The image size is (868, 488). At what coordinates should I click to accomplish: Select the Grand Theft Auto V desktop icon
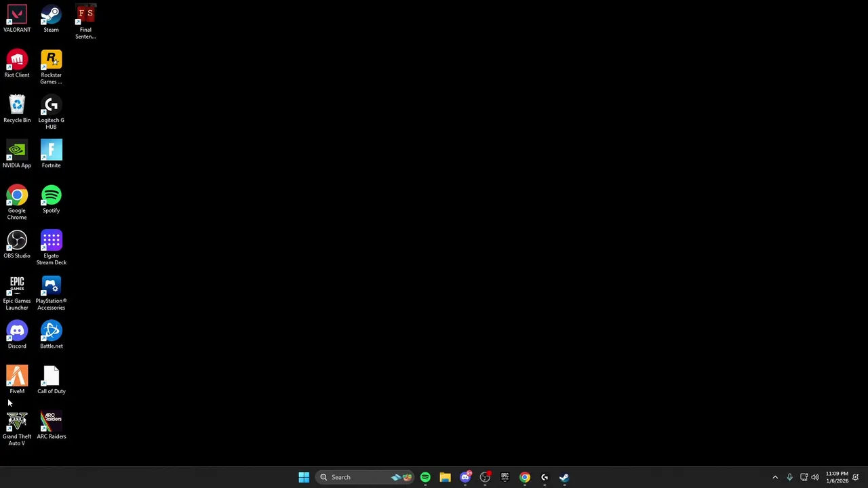pyautogui.click(x=17, y=430)
